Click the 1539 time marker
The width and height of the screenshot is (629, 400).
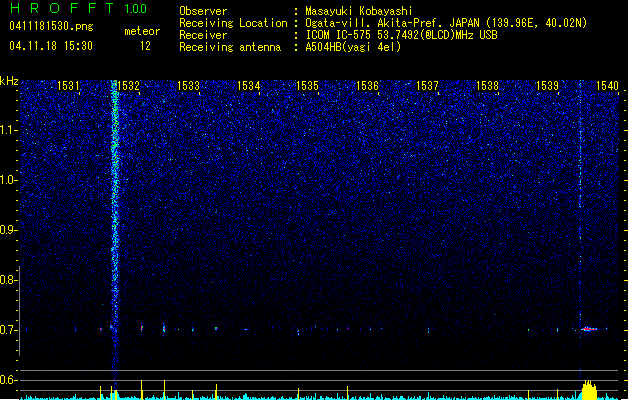pyautogui.click(x=547, y=86)
